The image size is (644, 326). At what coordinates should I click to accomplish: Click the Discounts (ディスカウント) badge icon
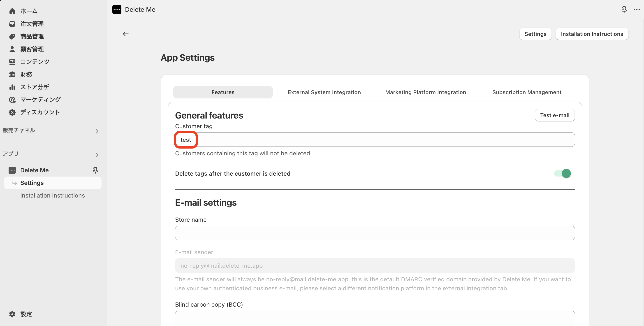point(12,112)
